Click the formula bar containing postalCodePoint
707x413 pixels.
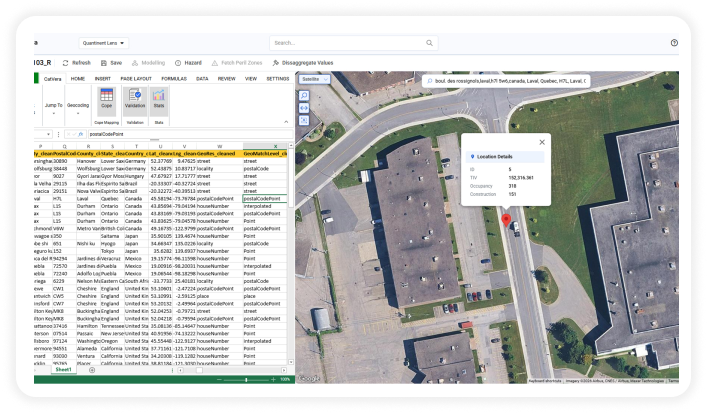[189, 134]
